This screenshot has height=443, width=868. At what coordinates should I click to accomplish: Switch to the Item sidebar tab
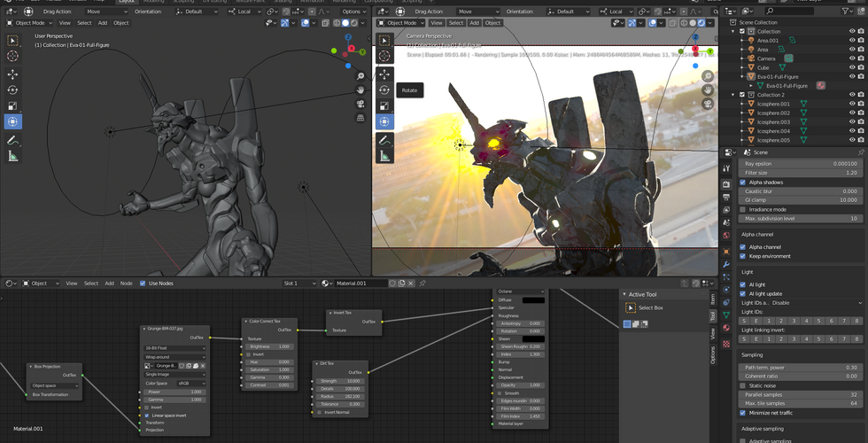712,299
